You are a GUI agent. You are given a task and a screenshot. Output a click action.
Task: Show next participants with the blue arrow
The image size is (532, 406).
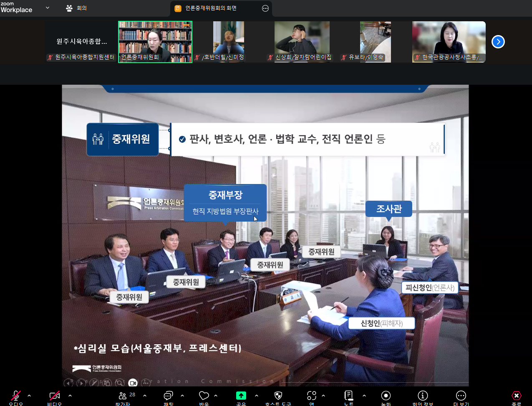point(498,42)
